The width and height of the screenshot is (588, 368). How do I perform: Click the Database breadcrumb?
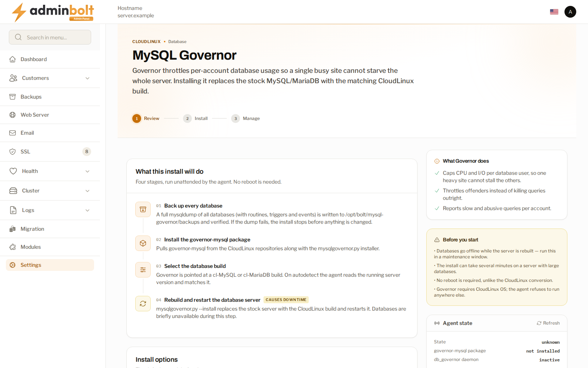click(177, 42)
